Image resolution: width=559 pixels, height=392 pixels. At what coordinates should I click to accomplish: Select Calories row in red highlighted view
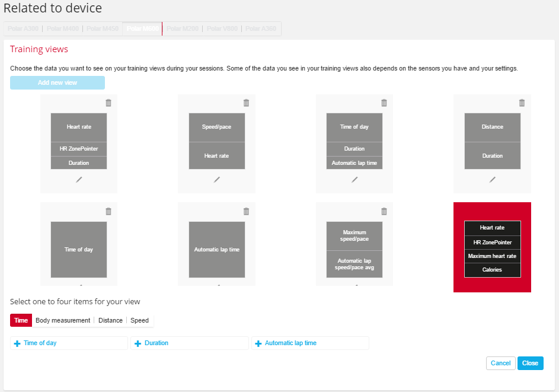[492, 270]
